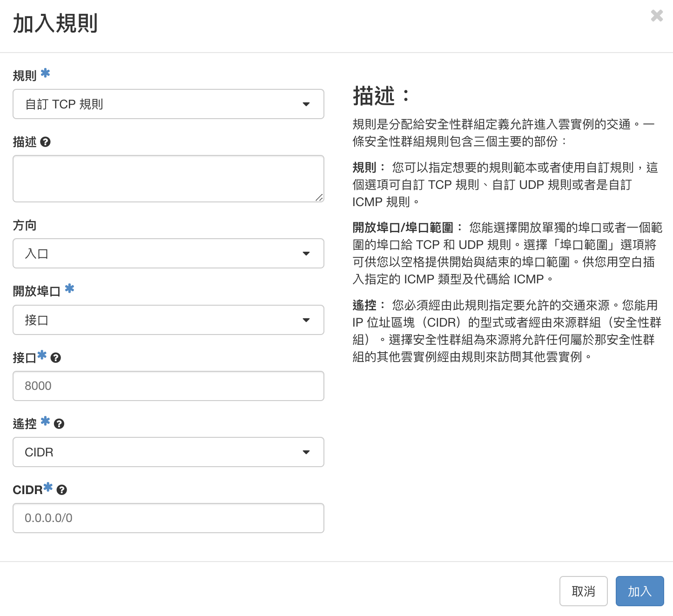Image resolution: width=673 pixels, height=616 pixels.
Task: Click the 開放埠口 field label text
Action: click(37, 292)
